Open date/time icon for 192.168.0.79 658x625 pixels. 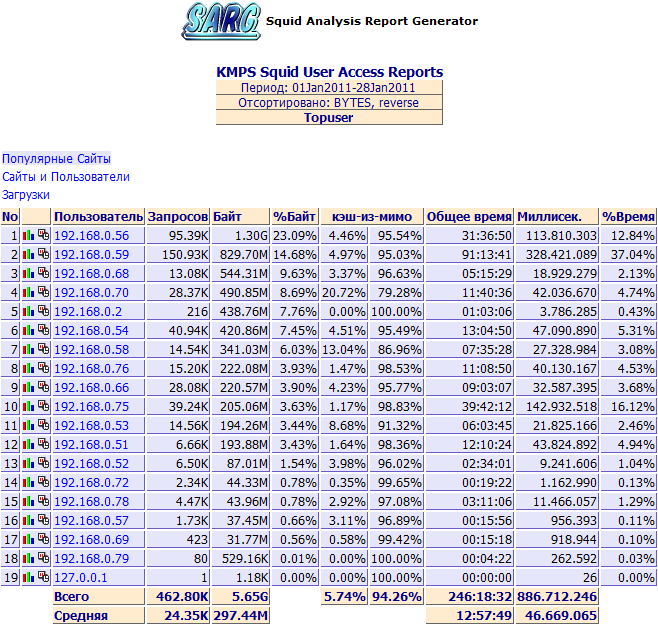(x=43, y=559)
